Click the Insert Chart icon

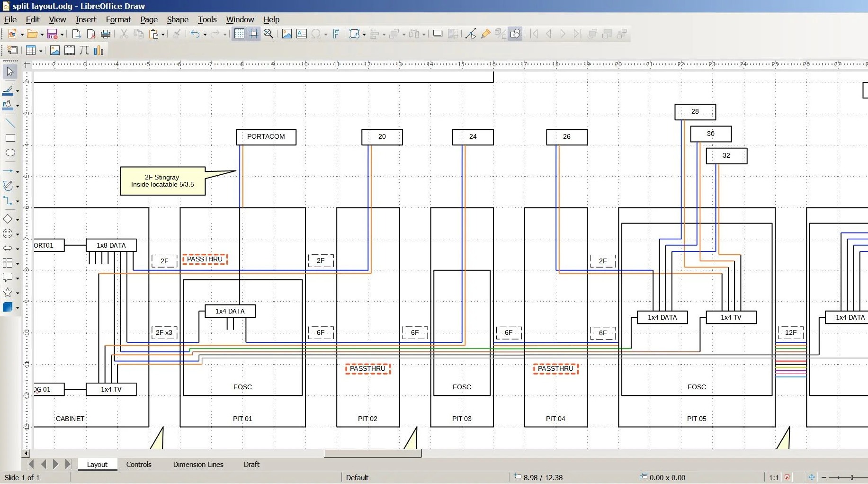pos(98,51)
